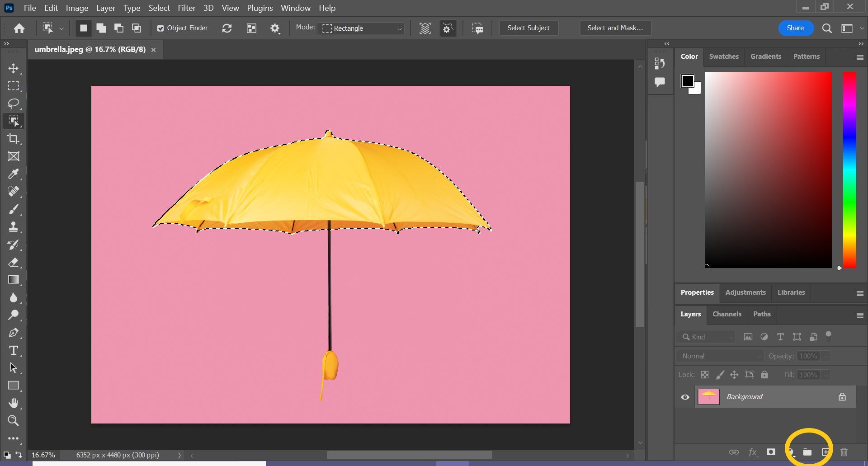Hide the Background layer visibility eye
The width and height of the screenshot is (868, 466).
click(685, 397)
